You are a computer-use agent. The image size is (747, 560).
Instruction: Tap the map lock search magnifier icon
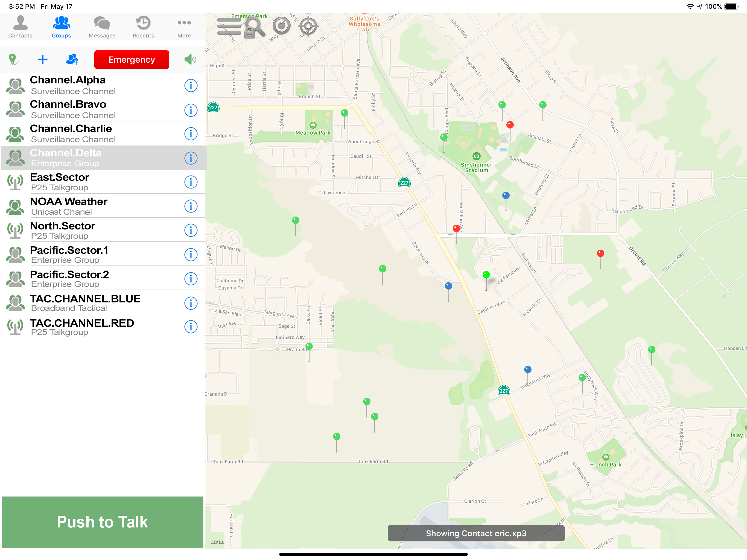click(x=254, y=27)
